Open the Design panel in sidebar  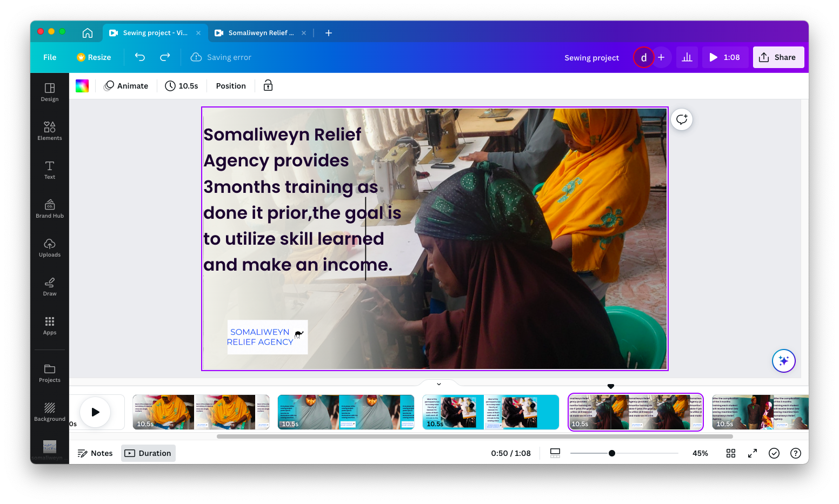(x=50, y=92)
